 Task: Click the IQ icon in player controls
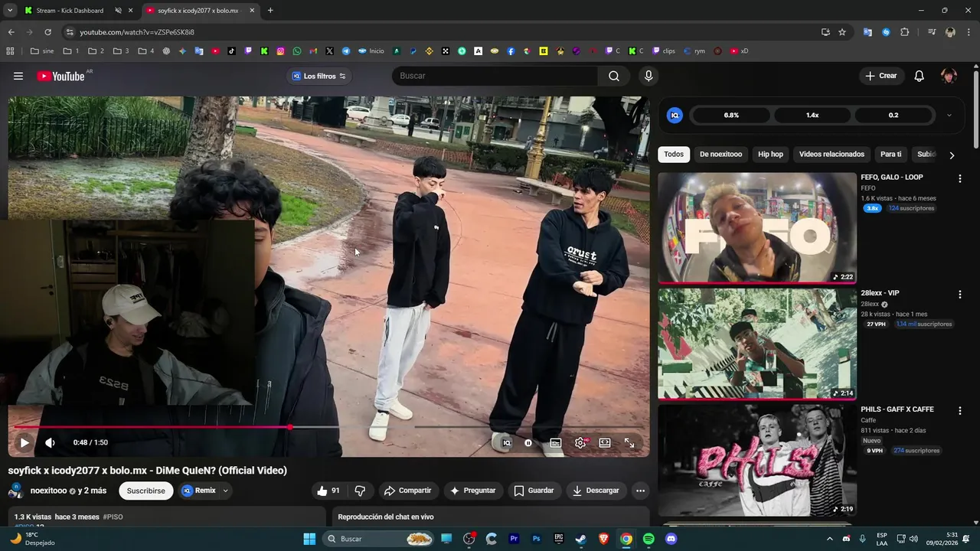tap(506, 442)
